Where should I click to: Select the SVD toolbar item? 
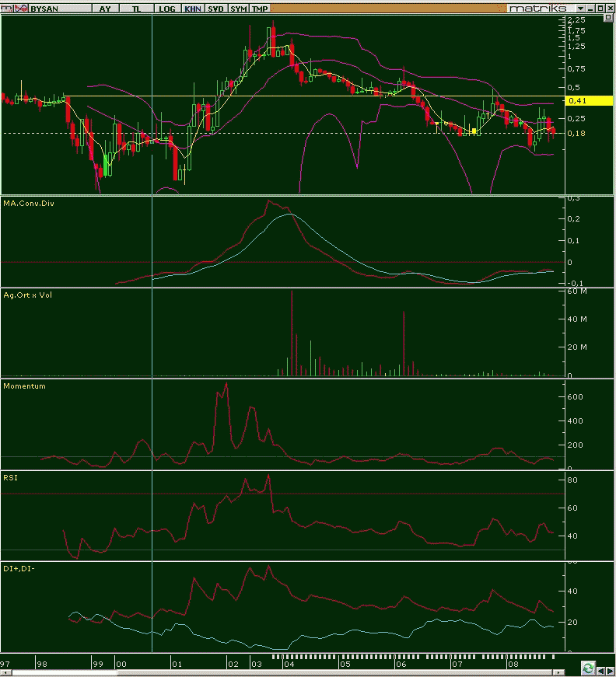point(215,9)
